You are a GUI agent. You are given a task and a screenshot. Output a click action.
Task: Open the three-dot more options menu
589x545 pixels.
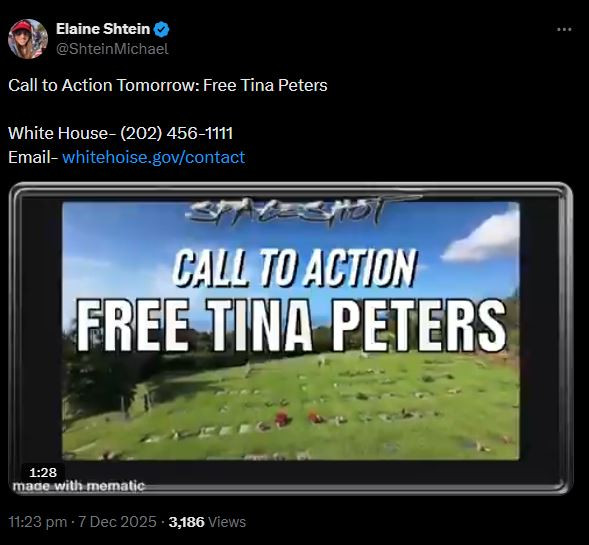tap(564, 29)
